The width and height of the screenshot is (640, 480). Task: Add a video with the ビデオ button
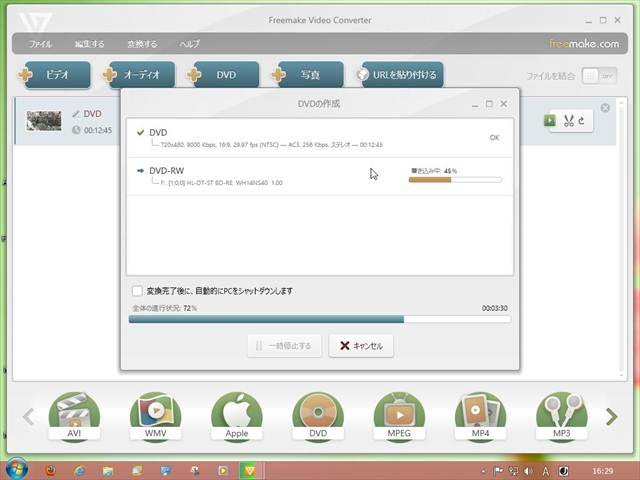[55, 75]
